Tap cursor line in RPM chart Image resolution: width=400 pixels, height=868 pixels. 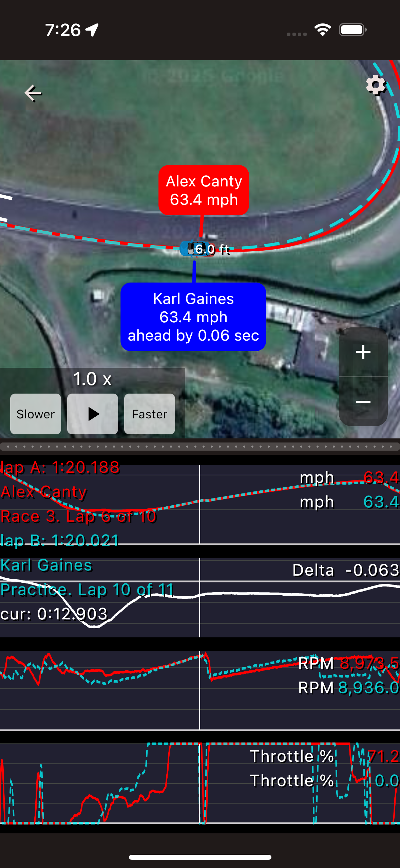coord(199,690)
